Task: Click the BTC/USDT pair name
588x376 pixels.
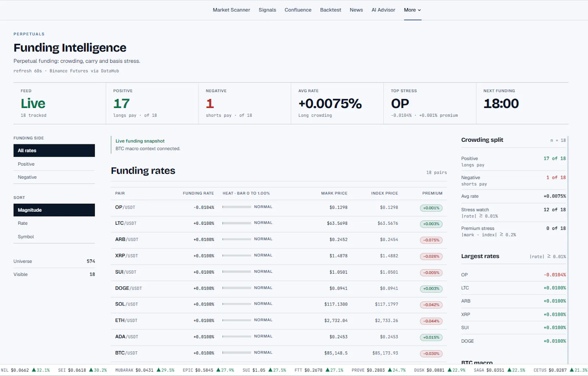Action: coord(126,353)
